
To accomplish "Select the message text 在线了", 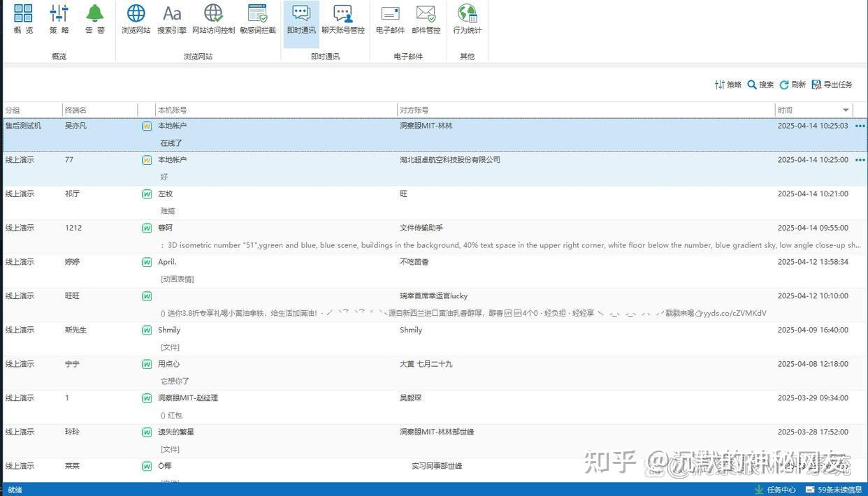I will [x=171, y=143].
